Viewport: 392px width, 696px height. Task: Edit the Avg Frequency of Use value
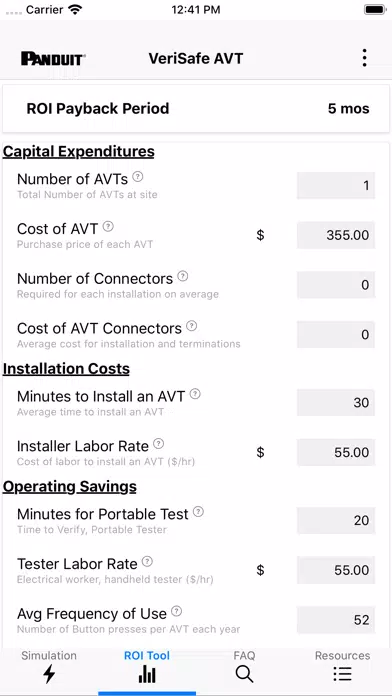point(336,620)
